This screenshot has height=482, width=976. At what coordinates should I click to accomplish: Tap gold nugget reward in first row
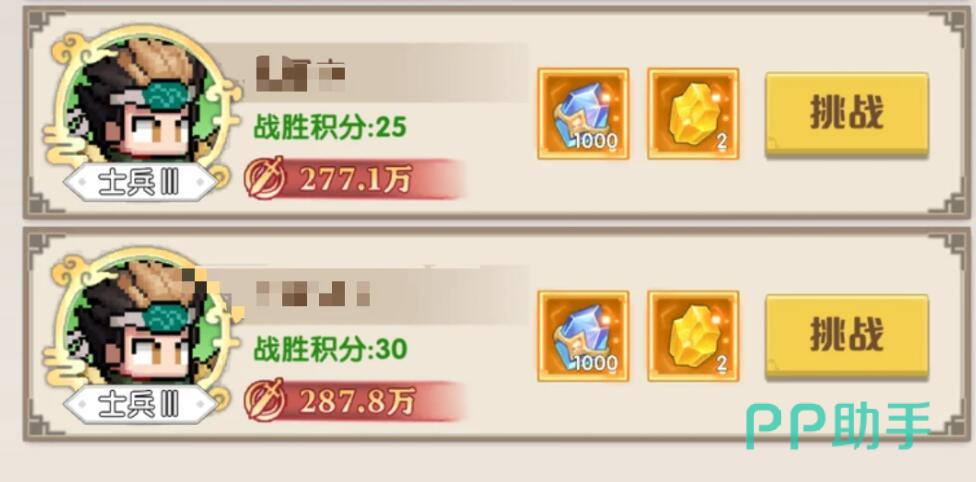tap(693, 113)
